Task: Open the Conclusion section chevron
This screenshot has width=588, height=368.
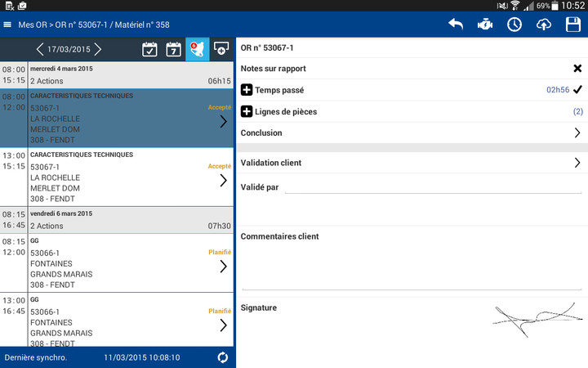Action: click(577, 132)
